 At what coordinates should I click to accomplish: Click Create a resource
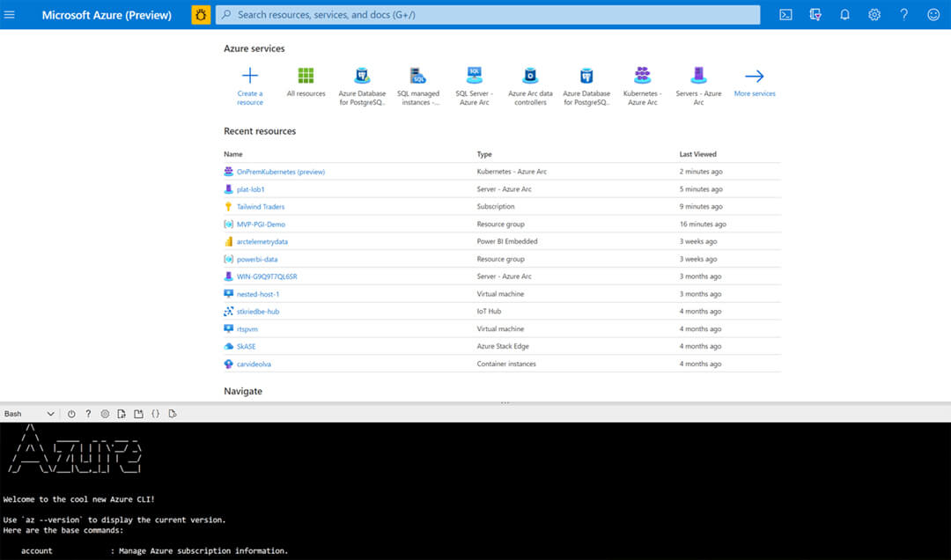tap(250, 84)
